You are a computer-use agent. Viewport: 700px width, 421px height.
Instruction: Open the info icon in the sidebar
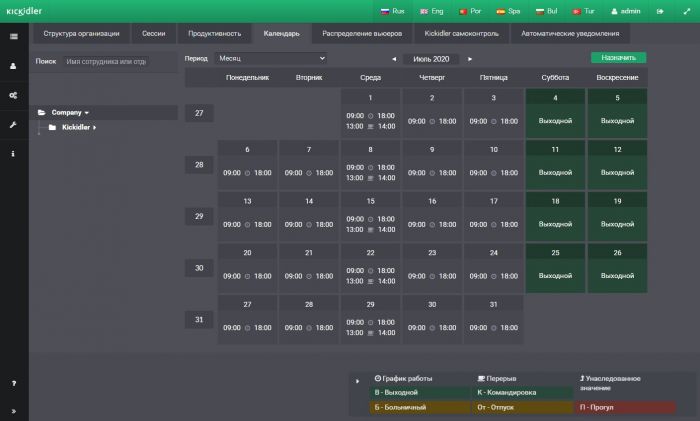pyautogui.click(x=13, y=154)
